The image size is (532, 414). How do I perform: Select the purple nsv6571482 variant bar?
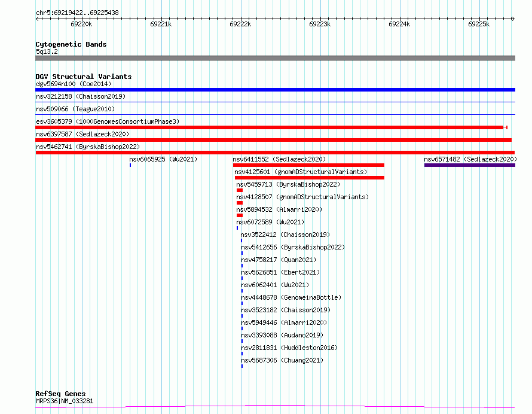[x=470, y=165]
